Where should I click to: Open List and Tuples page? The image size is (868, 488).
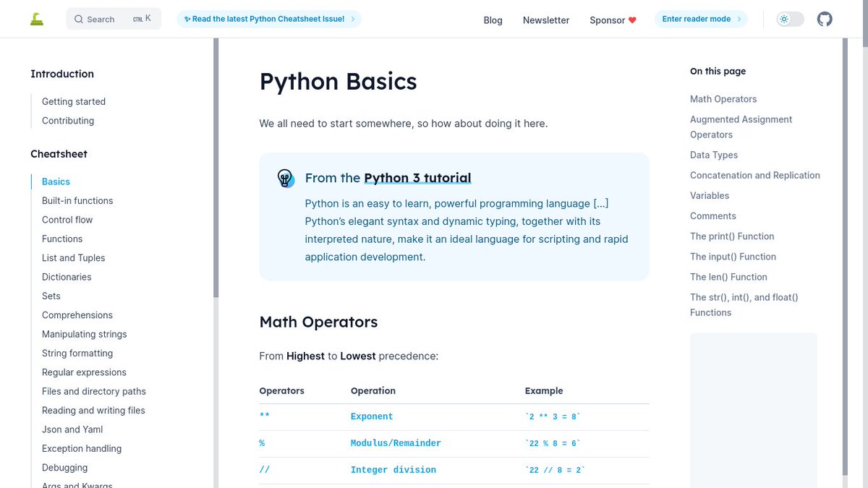pyautogui.click(x=73, y=258)
